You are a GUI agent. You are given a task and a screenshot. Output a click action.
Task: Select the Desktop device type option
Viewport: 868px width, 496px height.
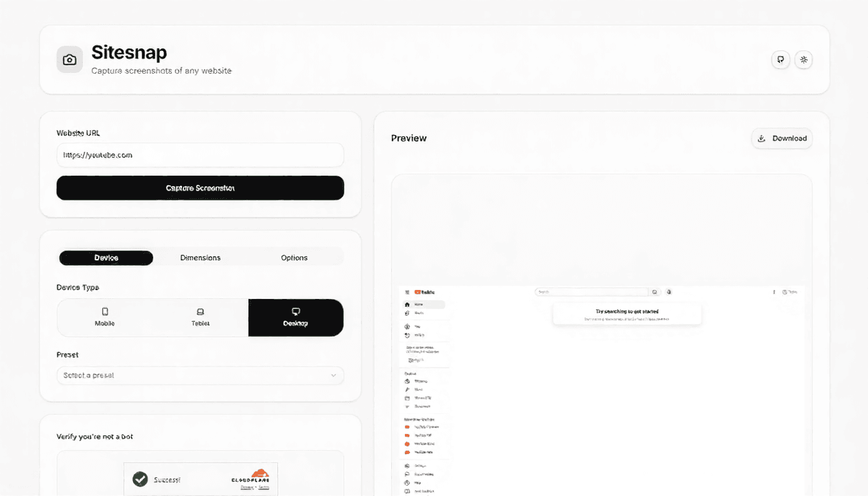click(296, 318)
